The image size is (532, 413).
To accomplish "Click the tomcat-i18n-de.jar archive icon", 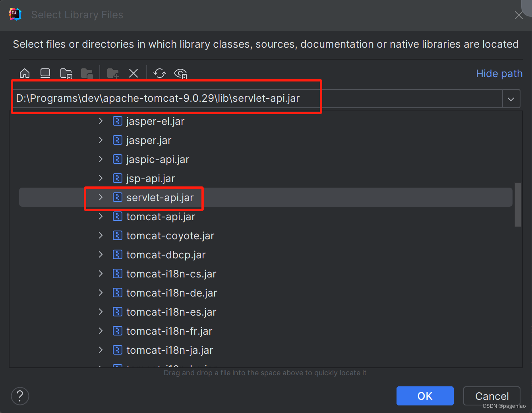I will point(118,293).
